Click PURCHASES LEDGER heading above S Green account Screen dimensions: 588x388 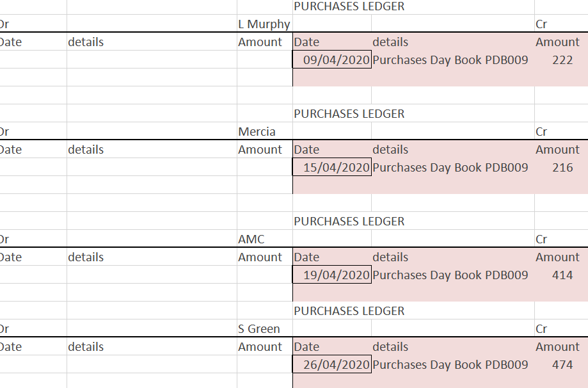(349, 311)
